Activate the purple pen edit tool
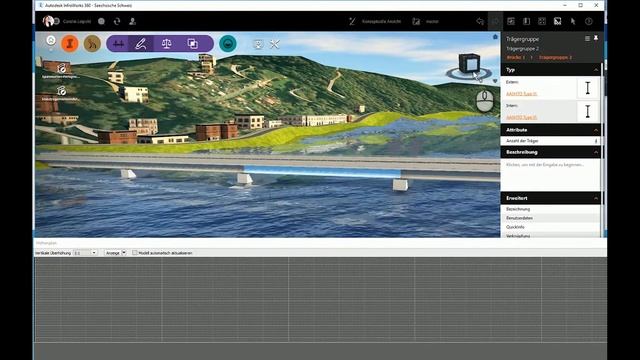This screenshot has width=640, height=360. 141,44
